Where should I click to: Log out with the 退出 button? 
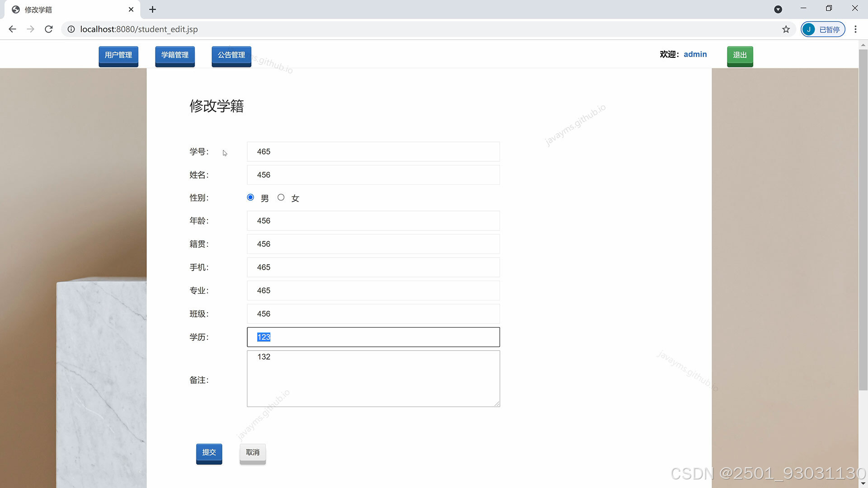pos(740,56)
